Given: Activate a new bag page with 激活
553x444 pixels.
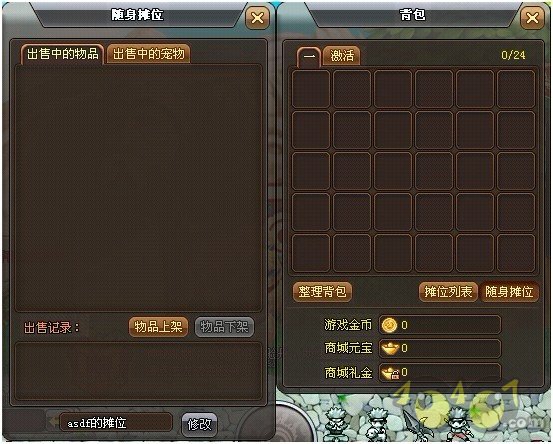Looking at the screenshot, I should point(342,56).
